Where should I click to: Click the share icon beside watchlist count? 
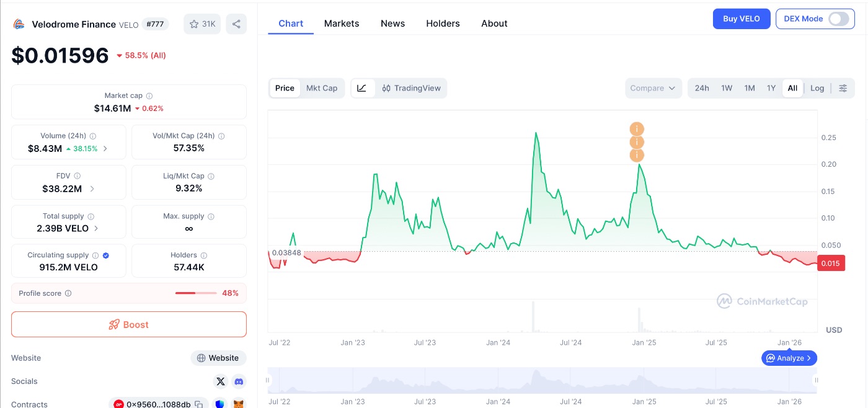236,24
